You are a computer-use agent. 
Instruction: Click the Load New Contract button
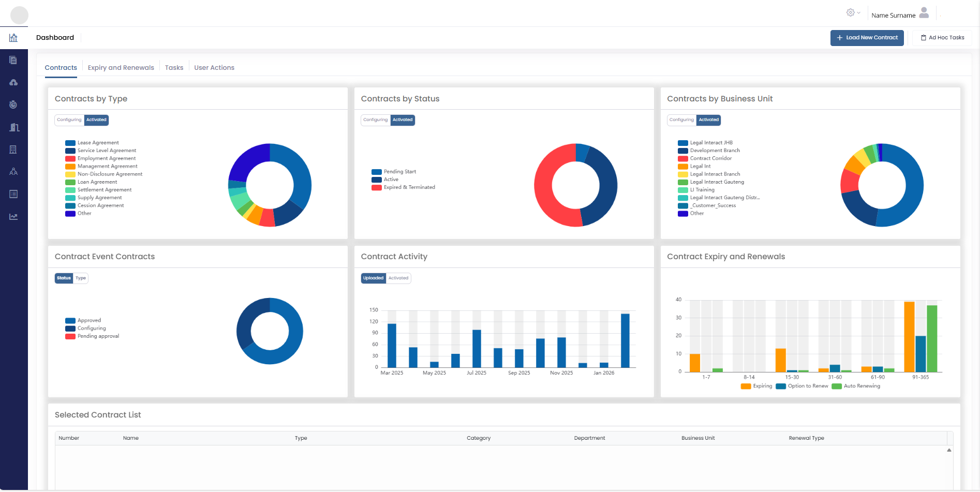point(867,38)
